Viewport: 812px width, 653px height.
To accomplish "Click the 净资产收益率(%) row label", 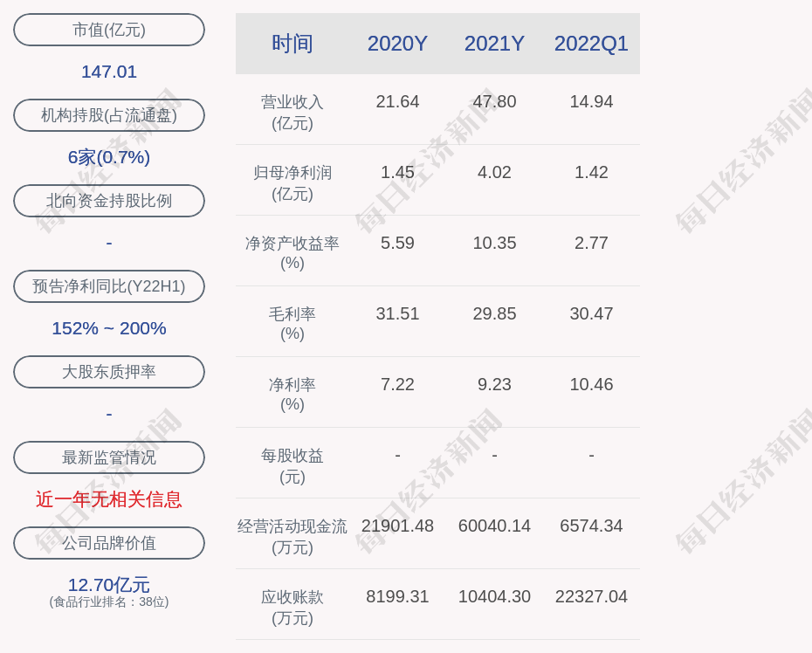I will [292, 252].
